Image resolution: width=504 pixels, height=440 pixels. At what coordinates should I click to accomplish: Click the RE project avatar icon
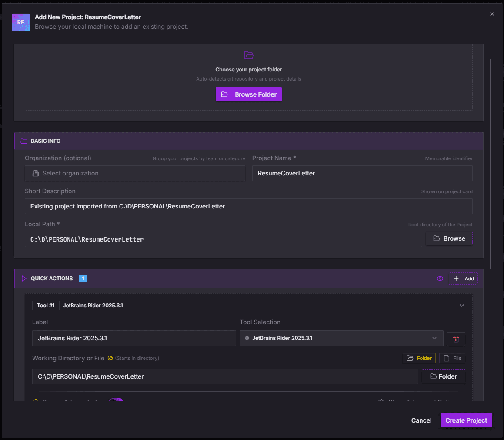tap(20, 23)
